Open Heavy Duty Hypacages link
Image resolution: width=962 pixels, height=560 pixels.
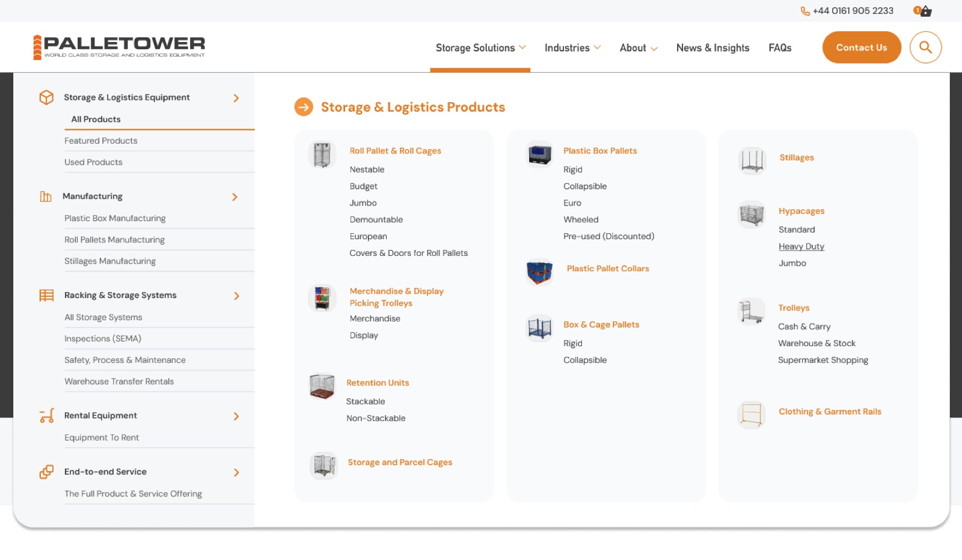801,246
